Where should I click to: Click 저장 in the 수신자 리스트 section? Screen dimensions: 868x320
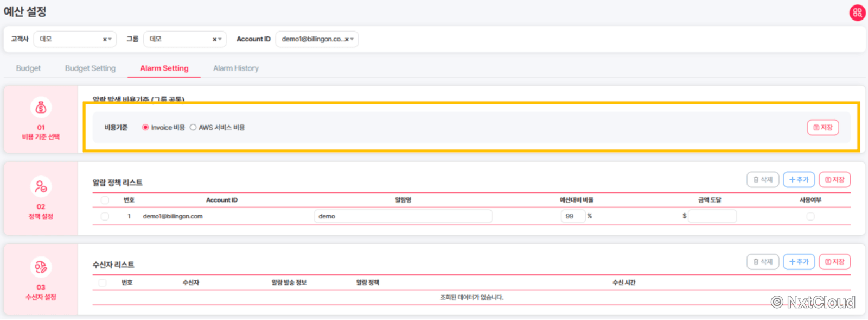click(x=835, y=262)
